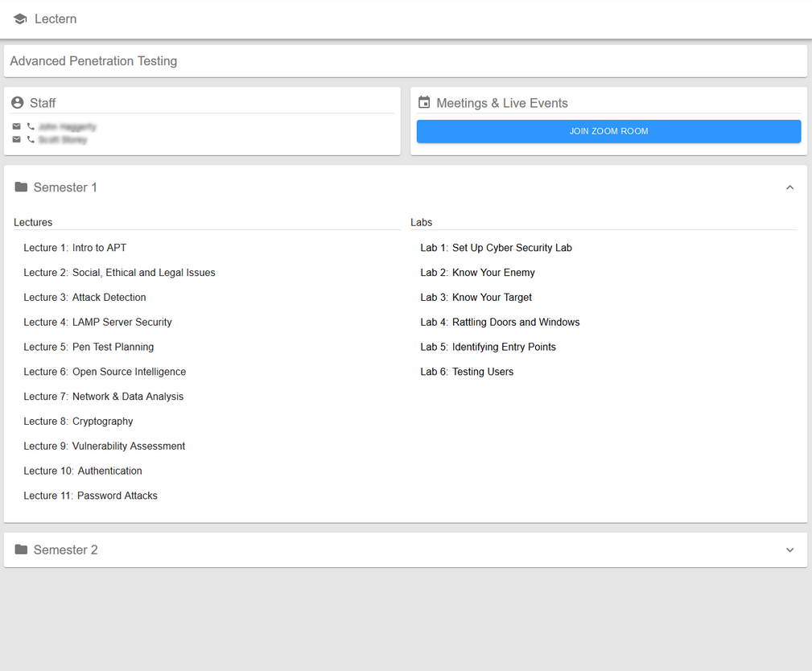Open Lab 6: Testing Users
The image size is (812, 671).
[x=467, y=372]
